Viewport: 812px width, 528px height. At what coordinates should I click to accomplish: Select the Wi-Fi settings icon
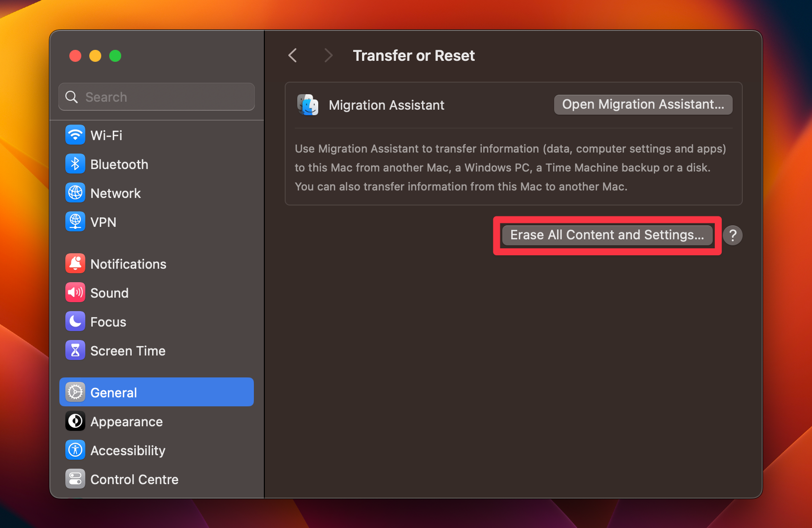click(x=75, y=135)
